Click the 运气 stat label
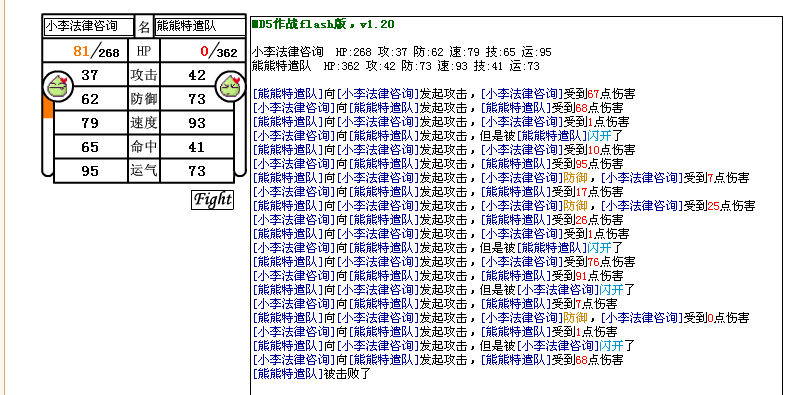Image resolution: width=788 pixels, height=395 pixels. coord(144,171)
